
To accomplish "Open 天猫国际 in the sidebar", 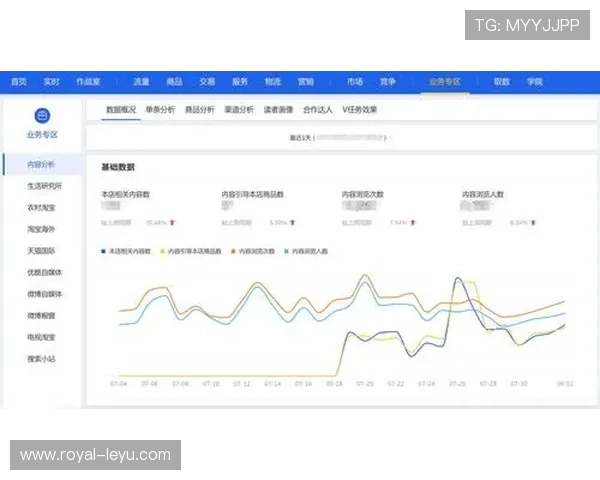I will tap(41, 251).
